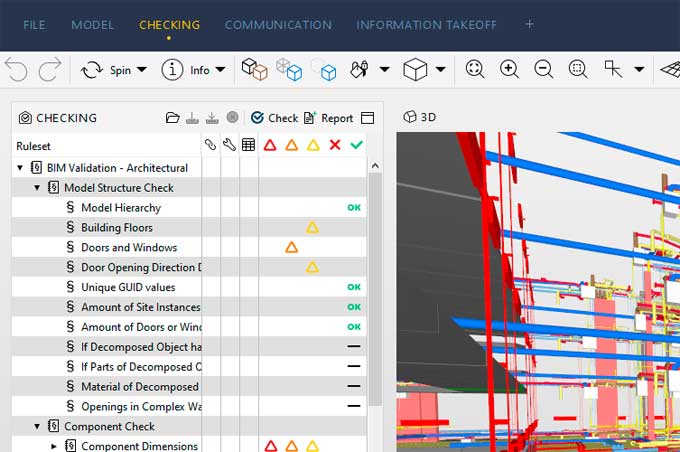Click the hand and lock selection icon
Image resolution: width=680 pixels, height=452 pixels.
pyautogui.click(x=359, y=69)
